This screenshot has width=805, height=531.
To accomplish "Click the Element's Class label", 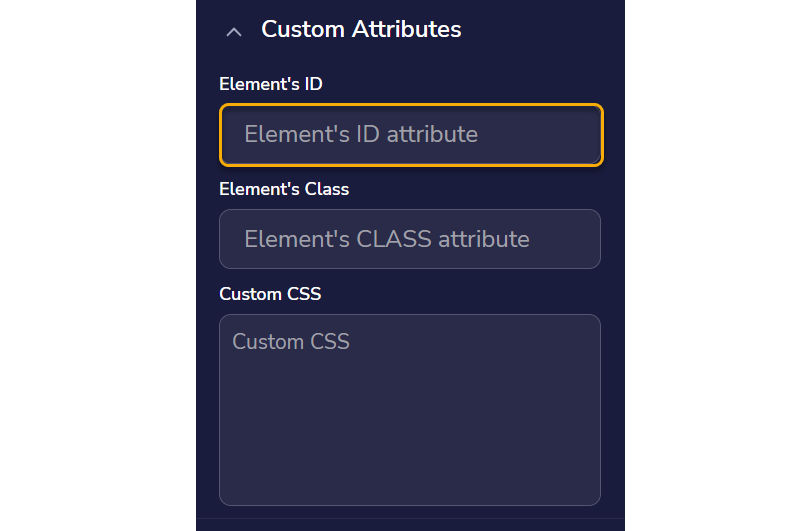I will click(284, 188).
